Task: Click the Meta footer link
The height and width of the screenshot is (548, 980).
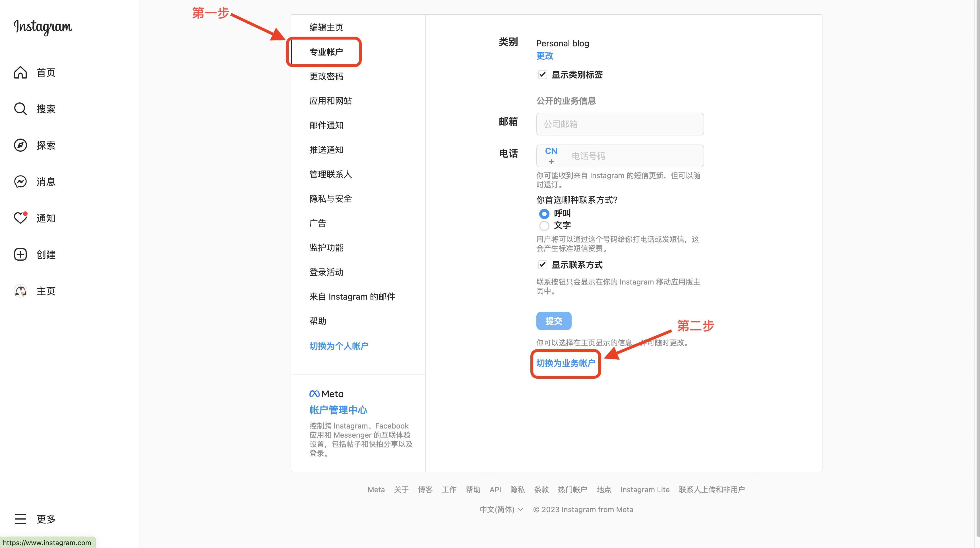Action: (376, 490)
